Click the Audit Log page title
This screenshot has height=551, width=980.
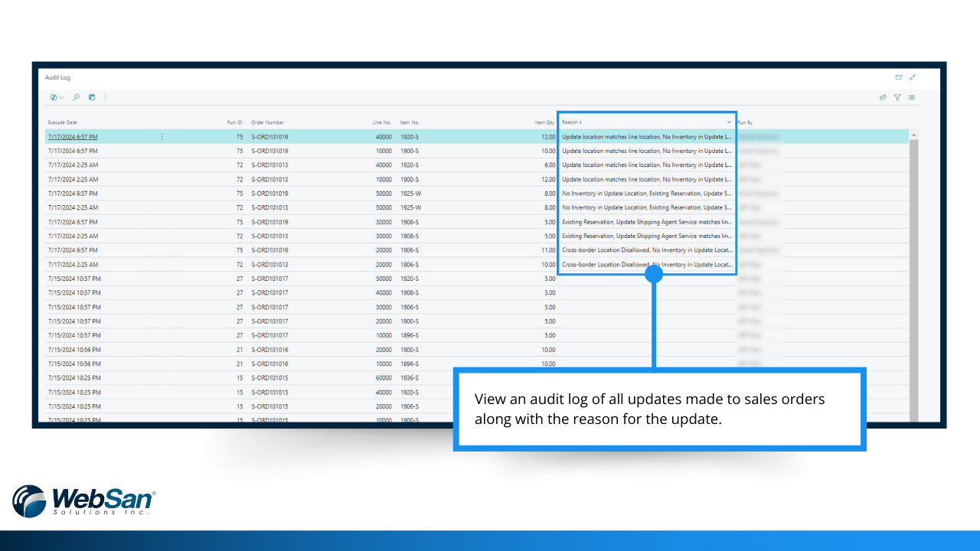(58, 77)
